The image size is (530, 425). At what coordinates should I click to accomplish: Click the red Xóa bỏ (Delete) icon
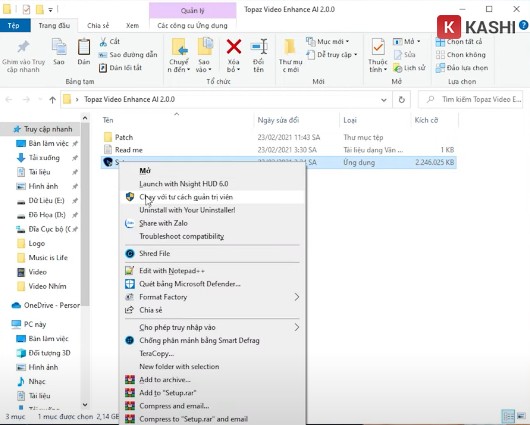(234, 47)
